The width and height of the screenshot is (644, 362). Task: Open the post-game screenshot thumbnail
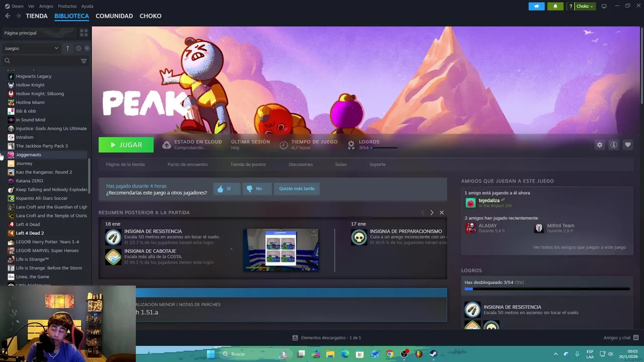point(281,250)
